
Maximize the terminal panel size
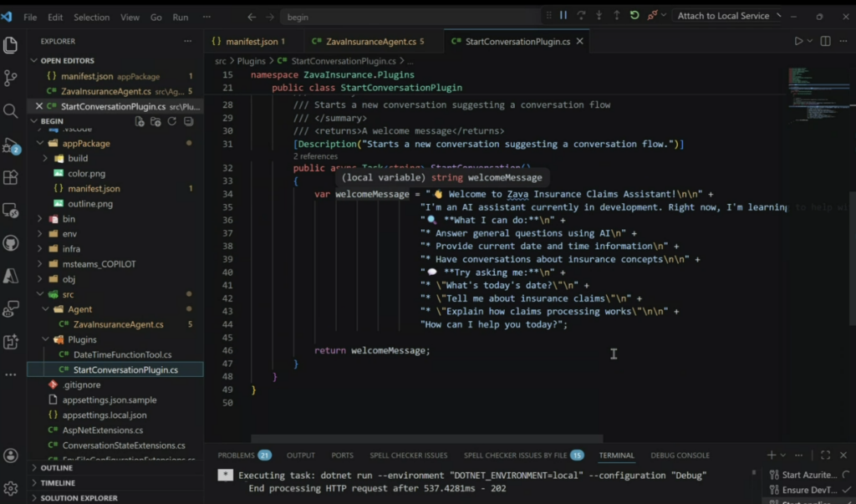(825, 456)
